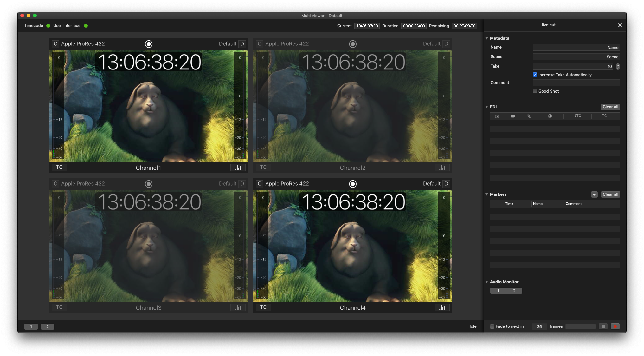Clear all EDL entries
Image resolution: width=644 pixels, height=356 pixels.
tap(610, 107)
